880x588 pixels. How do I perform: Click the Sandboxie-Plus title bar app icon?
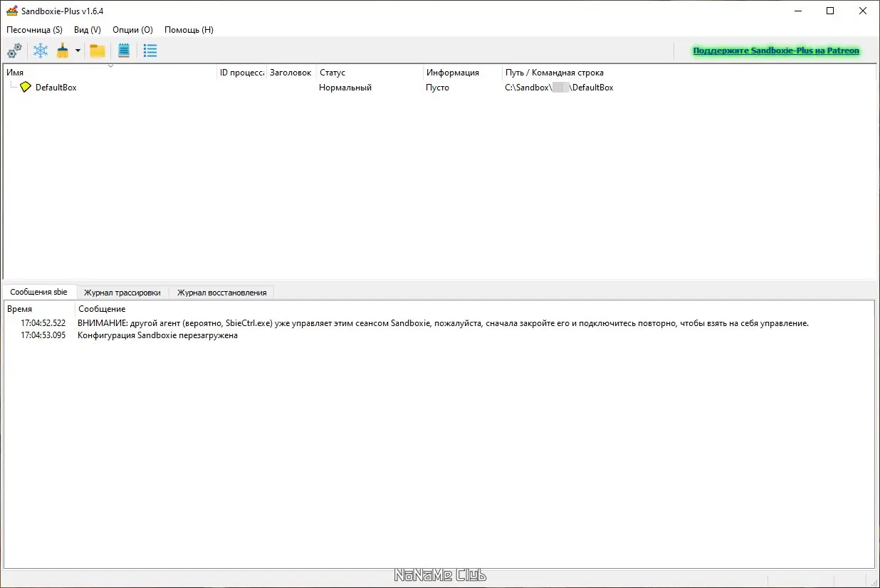12,11
